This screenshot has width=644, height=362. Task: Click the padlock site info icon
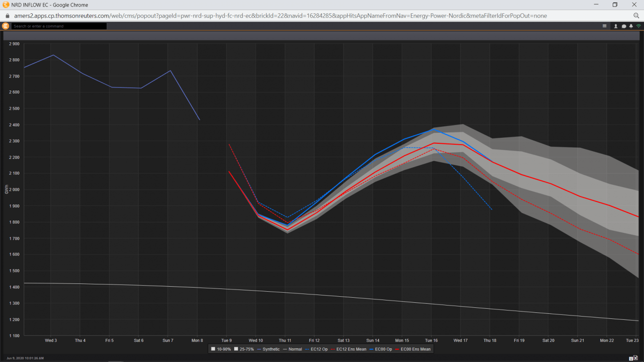(x=7, y=16)
